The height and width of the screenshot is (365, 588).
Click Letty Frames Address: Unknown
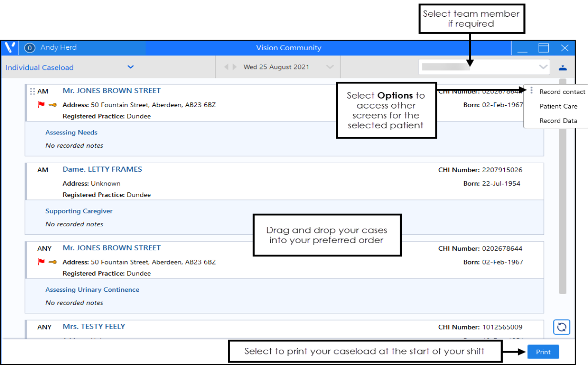pos(91,183)
